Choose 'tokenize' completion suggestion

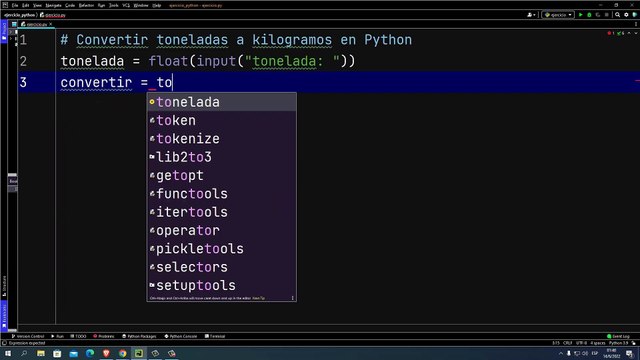tap(222, 139)
